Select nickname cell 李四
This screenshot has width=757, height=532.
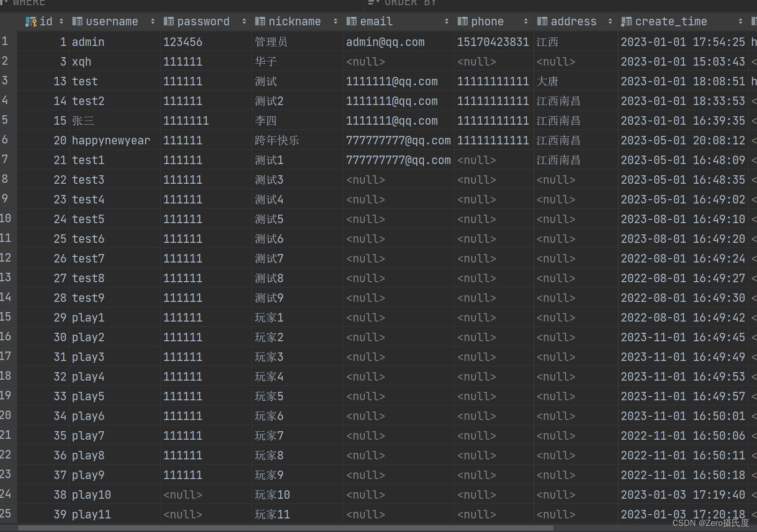pos(297,121)
